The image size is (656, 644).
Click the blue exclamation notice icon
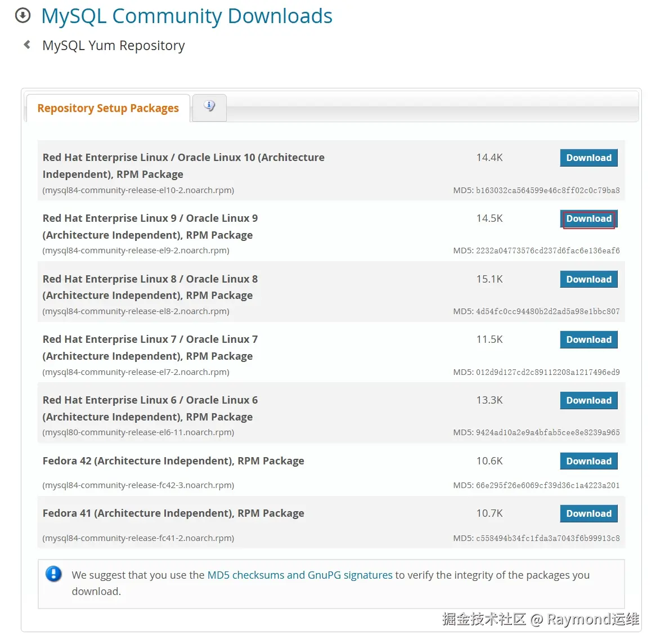[53, 574]
